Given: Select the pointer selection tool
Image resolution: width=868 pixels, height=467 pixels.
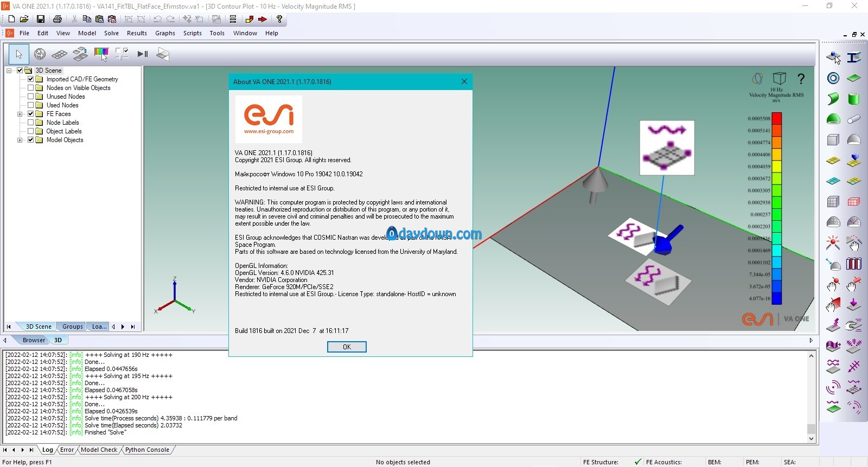Looking at the screenshot, I should [x=19, y=54].
